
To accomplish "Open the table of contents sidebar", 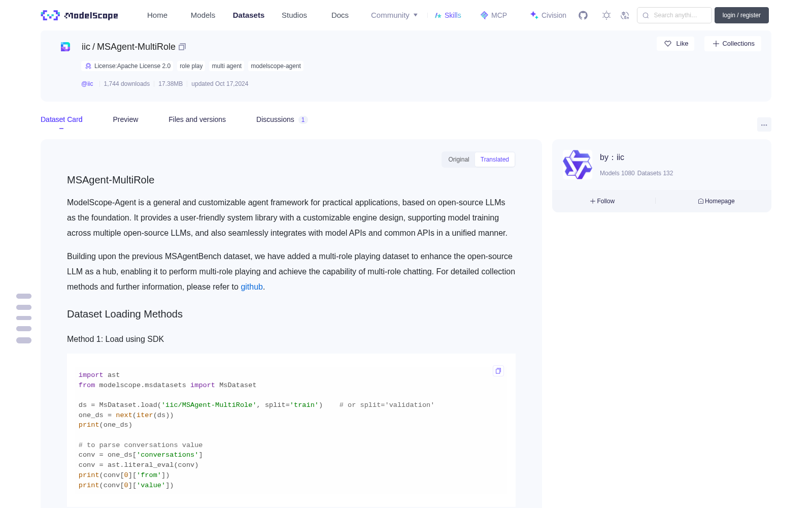I will point(24,318).
